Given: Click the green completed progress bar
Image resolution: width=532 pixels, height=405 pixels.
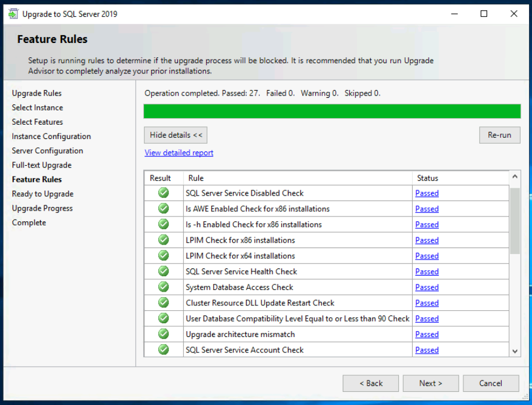Looking at the screenshot, I should coord(332,111).
